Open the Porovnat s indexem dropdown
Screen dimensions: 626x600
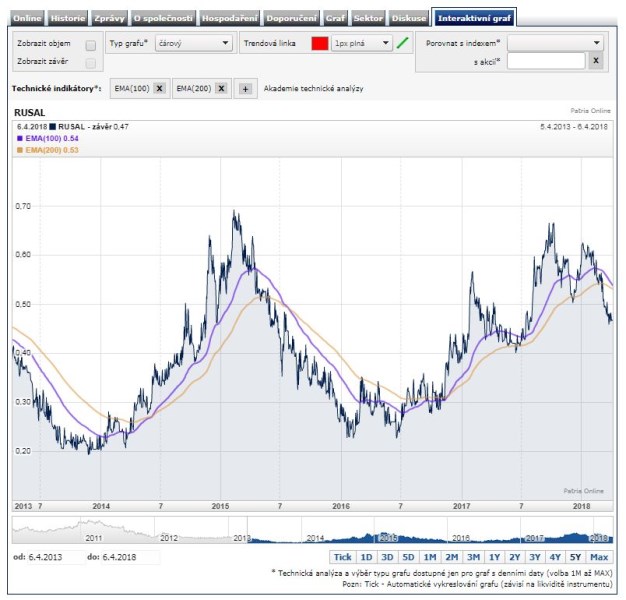pyautogui.click(x=555, y=44)
